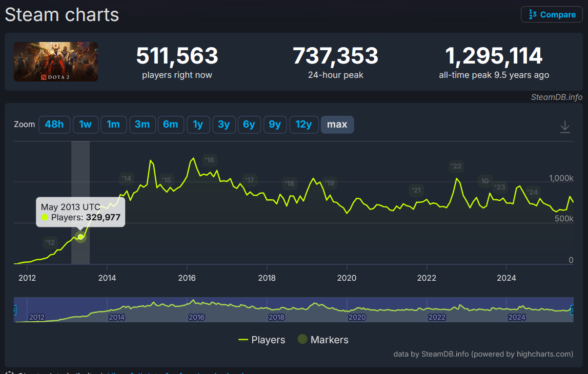Image resolution: width=588 pixels, height=374 pixels.
Task: Click the 500k y-axis label
Action: click(x=564, y=218)
